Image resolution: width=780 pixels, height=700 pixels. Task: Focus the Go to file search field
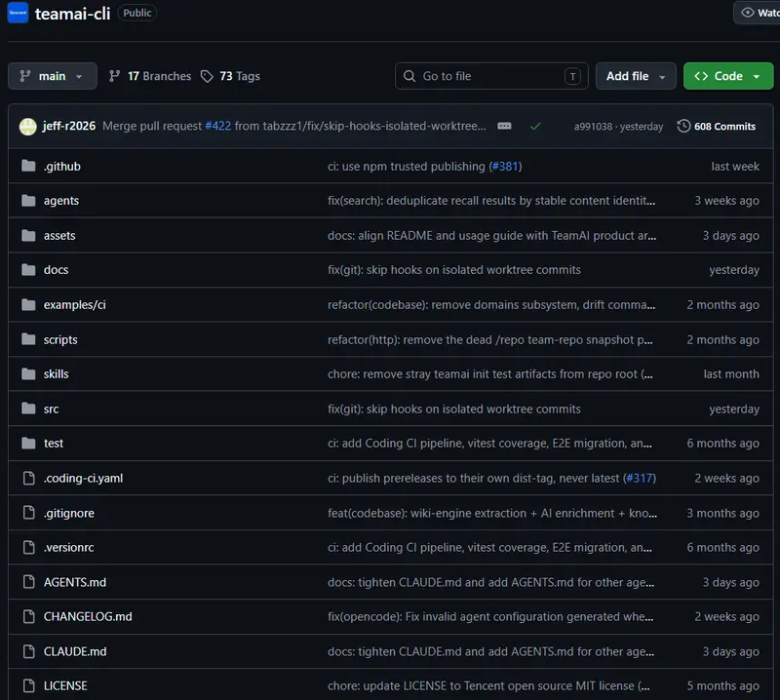491,76
